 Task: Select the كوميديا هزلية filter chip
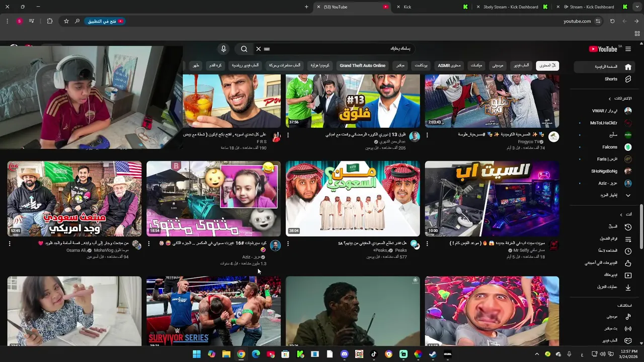click(x=319, y=65)
